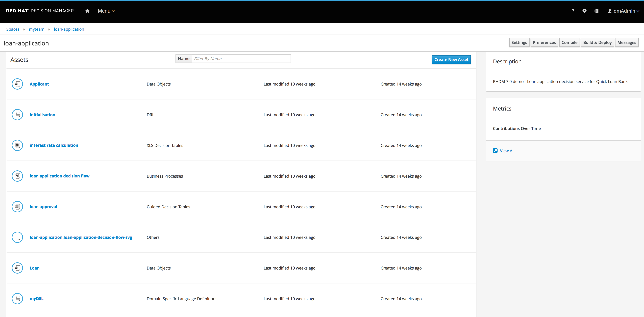Go to myteam breadcrumb link
The height and width of the screenshot is (317, 644).
tap(37, 29)
